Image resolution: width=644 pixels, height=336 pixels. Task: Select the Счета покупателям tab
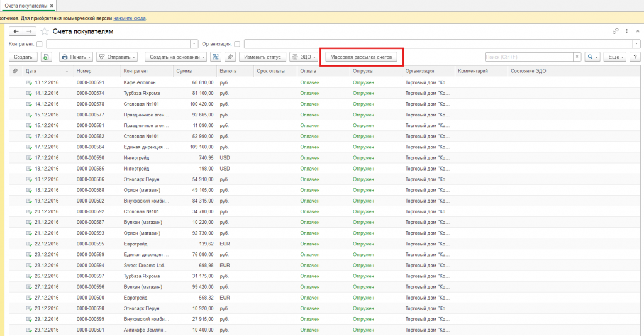26,6
